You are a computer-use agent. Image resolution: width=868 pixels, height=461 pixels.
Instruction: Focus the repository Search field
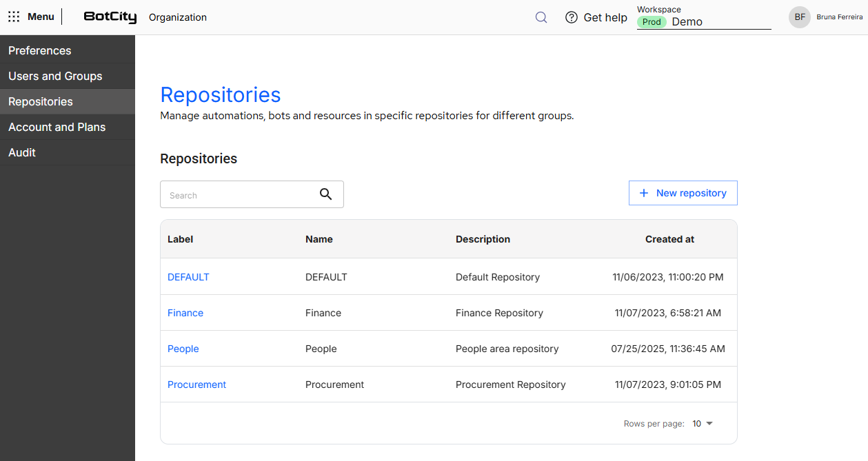pyautogui.click(x=252, y=194)
